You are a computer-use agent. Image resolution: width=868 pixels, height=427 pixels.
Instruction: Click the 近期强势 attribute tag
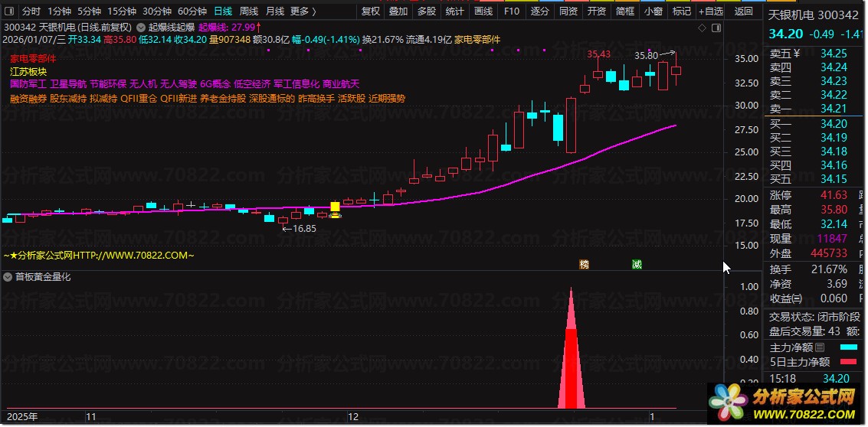tap(387, 99)
